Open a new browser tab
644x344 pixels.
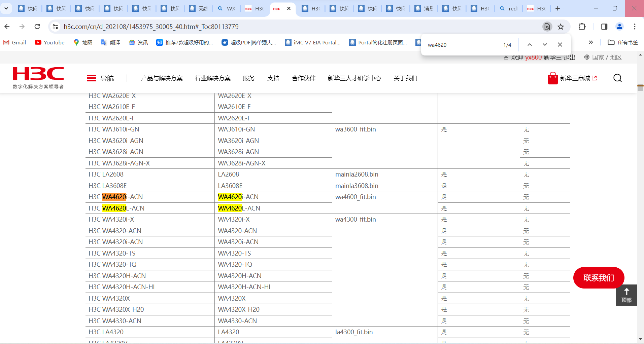[557, 8]
